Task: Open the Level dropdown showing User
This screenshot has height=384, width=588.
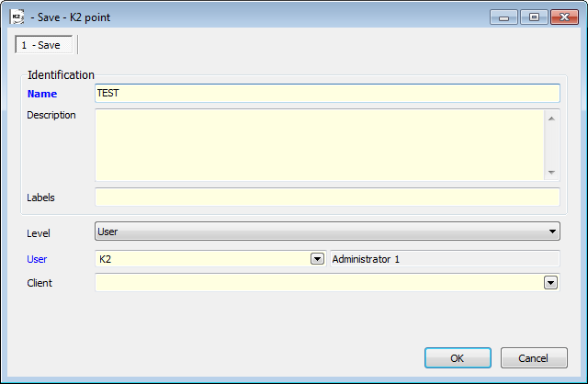Action: (x=327, y=231)
